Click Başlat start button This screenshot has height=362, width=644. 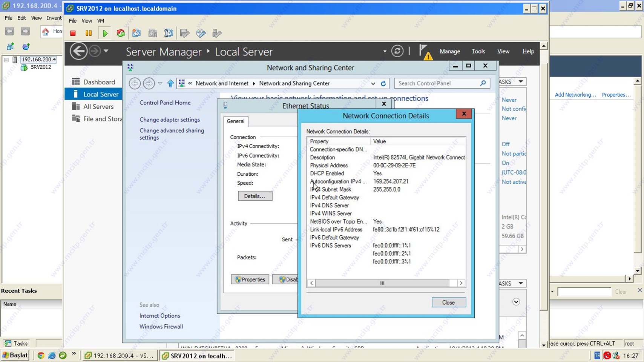pos(15,355)
